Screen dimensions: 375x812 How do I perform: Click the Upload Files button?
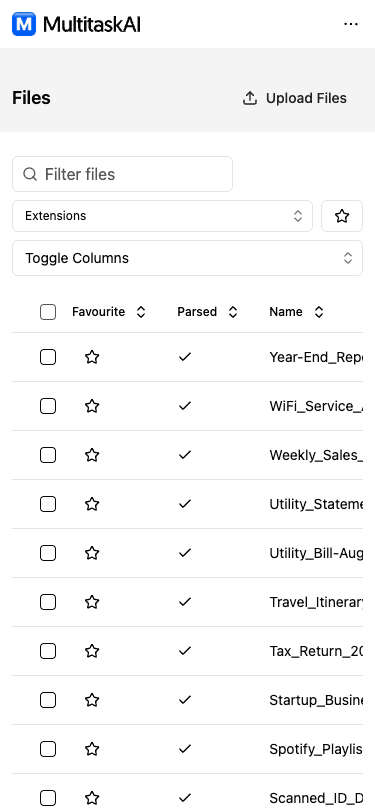[295, 98]
